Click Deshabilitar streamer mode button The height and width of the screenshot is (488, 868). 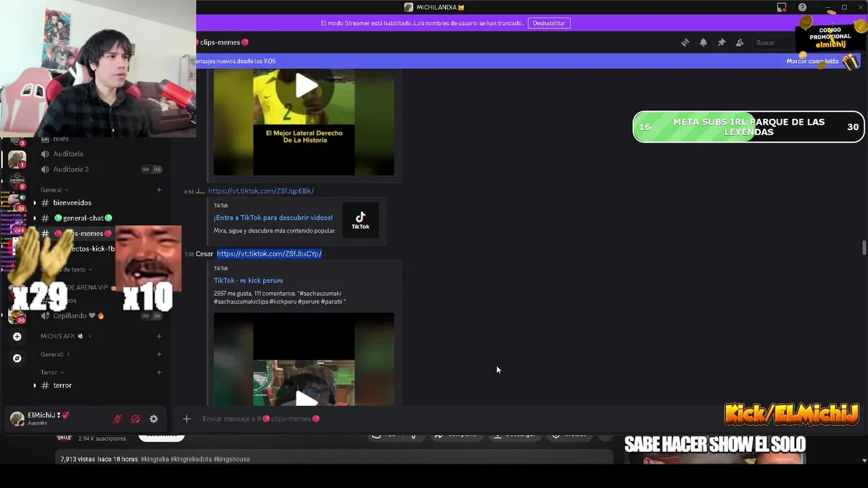click(x=549, y=23)
